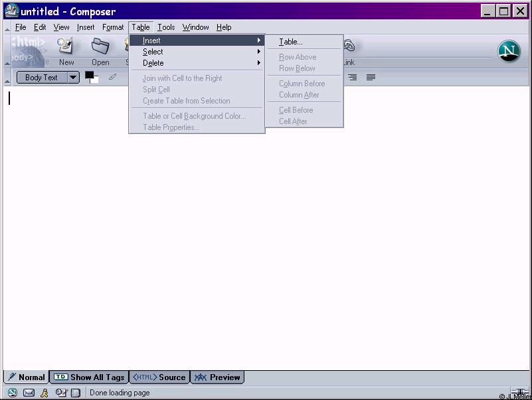Switch to the HTML Source tab
532x400 pixels.
click(159, 377)
